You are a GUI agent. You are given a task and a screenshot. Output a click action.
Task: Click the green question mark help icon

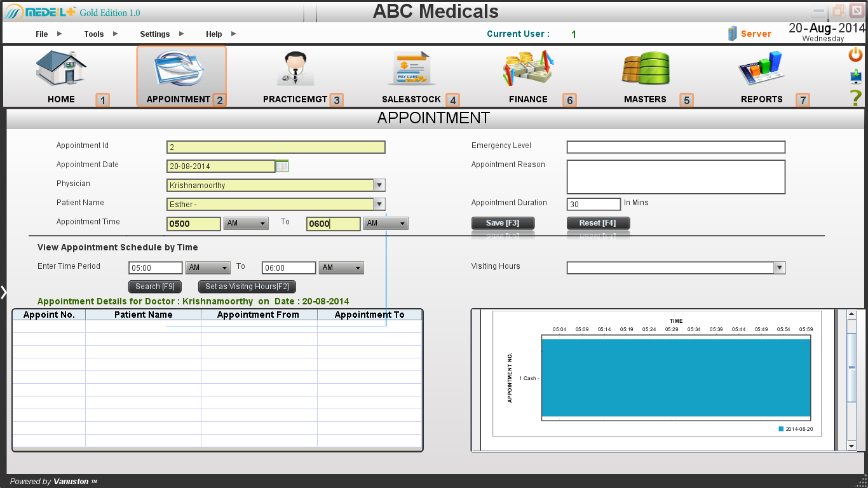856,98
